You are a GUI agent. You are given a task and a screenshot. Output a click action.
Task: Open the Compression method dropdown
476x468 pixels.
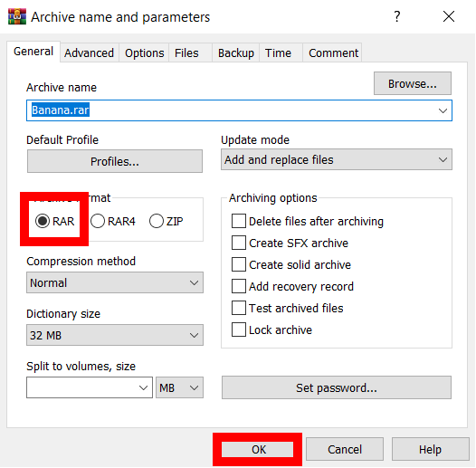point(115,282)
